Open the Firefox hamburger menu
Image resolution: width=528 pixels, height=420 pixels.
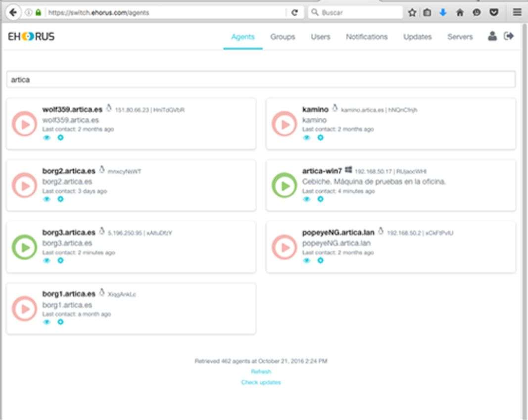click(517, 12)
